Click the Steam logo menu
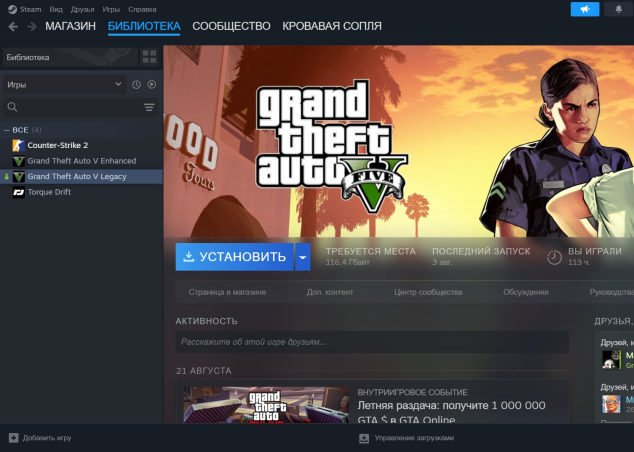This screenshot has height=452, width=634. (x=24, y=9)
